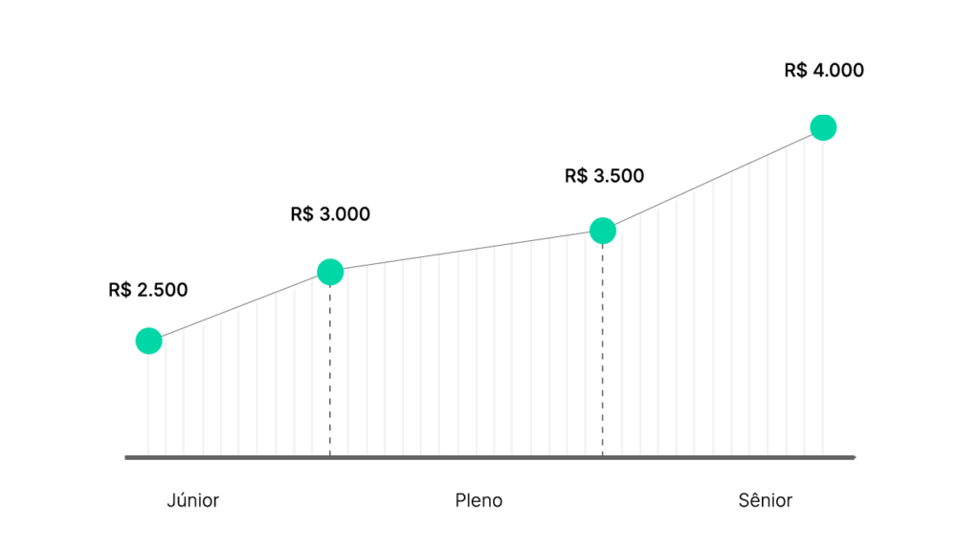Screen dimensions: 980x551
Task: Click the dashed vertical line below R$ 3.500
Action: point(603,350)
